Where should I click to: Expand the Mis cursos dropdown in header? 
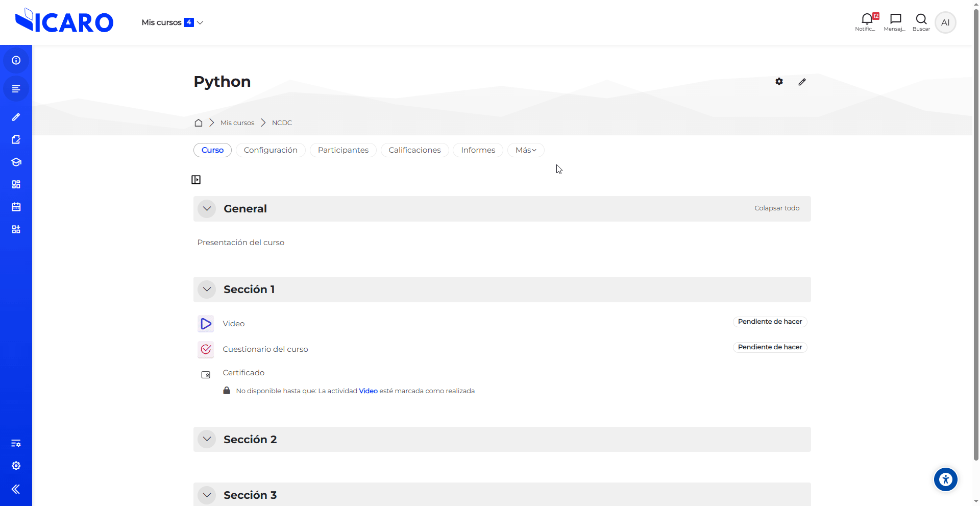pyautogui.click(x=173, y=22)
